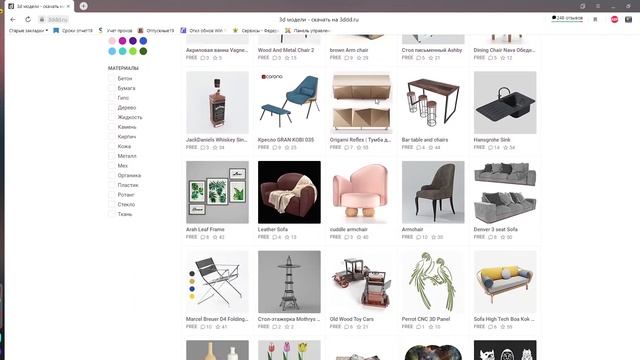Click the star icon under Hansgrohe Sink
Screen dimensions: 640x360
pyautogui.click(x=505, y=147)
